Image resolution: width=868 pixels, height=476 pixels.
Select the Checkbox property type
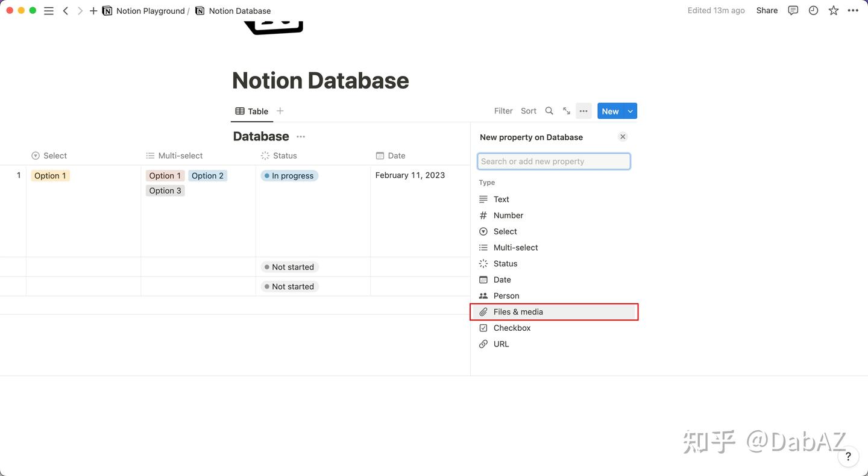coord(512,328)
